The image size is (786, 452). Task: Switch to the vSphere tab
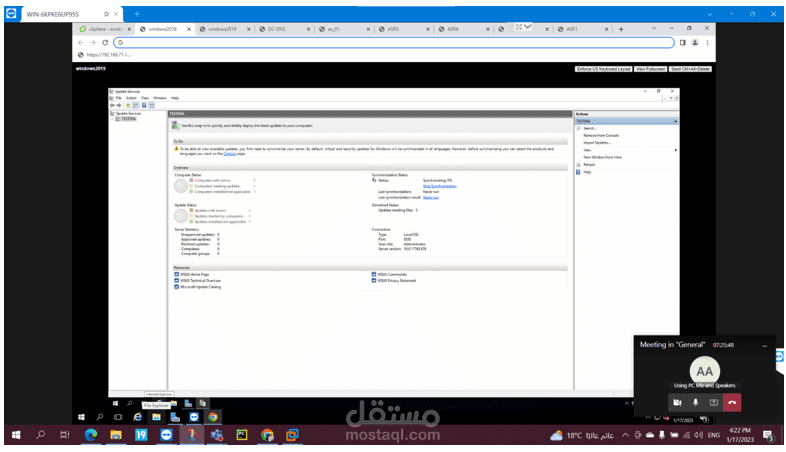click(105, 29)
